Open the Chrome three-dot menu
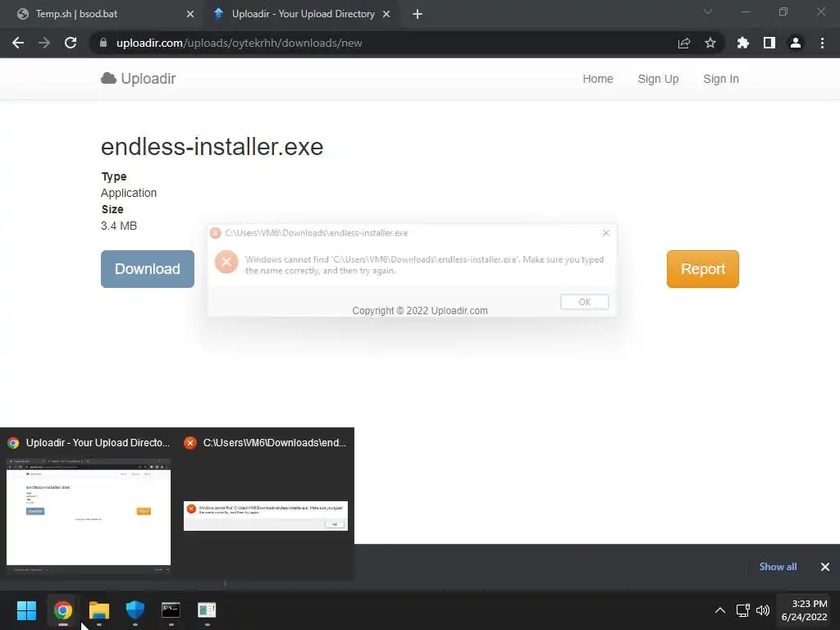 coord(822,43)
